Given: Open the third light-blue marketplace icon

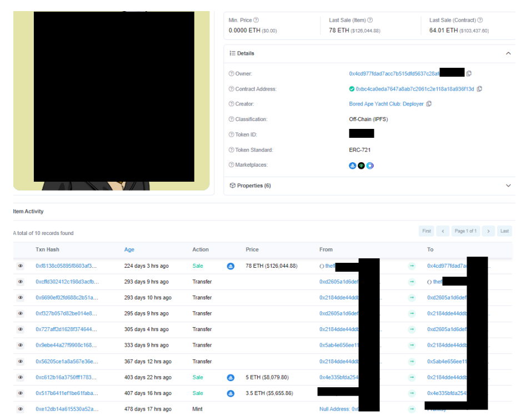Looking at the screenshot, I should pos(370,166).
